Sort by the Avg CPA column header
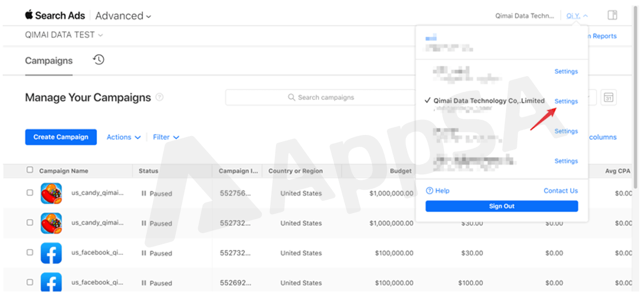 click(618, 171)
